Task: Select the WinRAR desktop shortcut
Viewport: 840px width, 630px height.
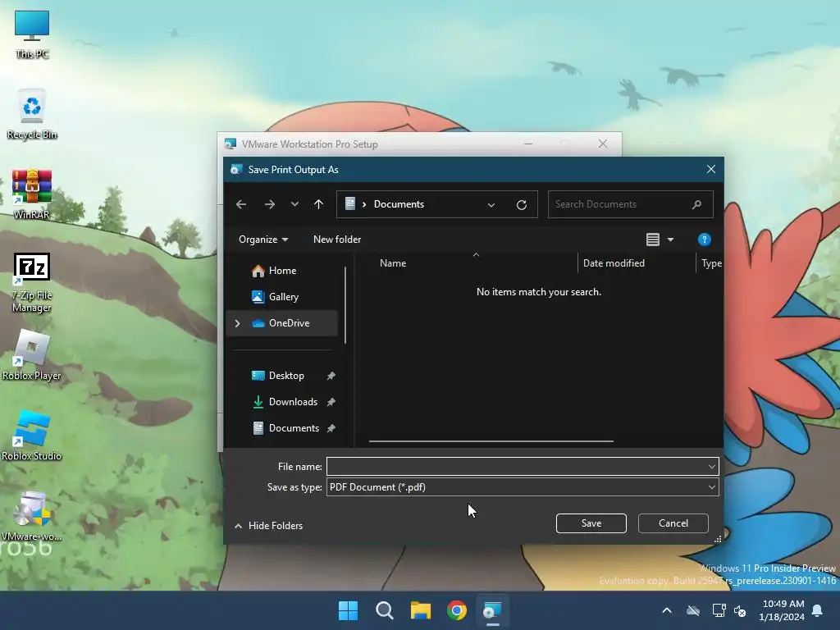Action: point(32,195)
